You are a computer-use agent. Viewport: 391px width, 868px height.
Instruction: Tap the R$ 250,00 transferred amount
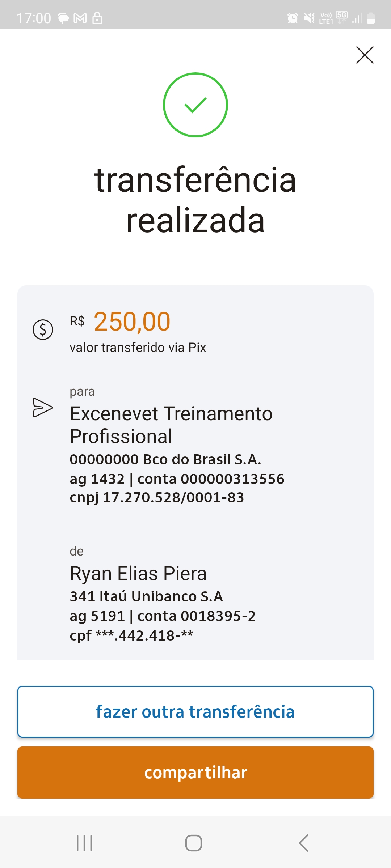coord(132,322)
